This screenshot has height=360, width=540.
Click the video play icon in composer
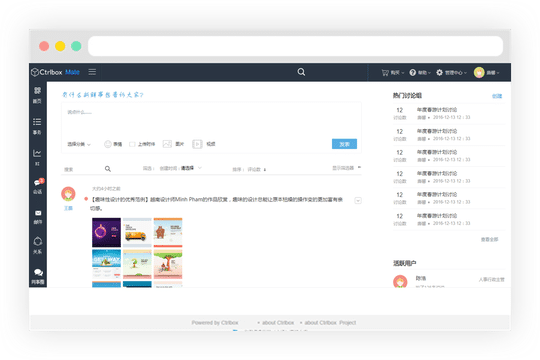[x=197, y=144]
